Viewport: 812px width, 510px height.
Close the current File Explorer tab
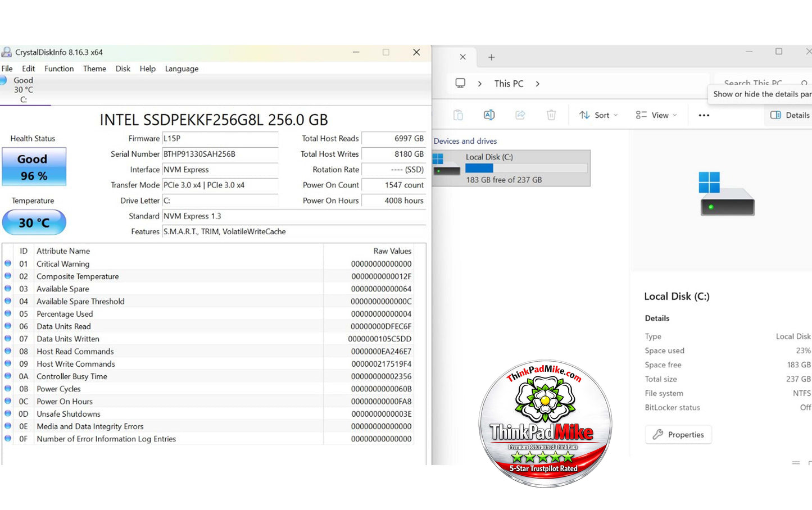click(462, 57)
